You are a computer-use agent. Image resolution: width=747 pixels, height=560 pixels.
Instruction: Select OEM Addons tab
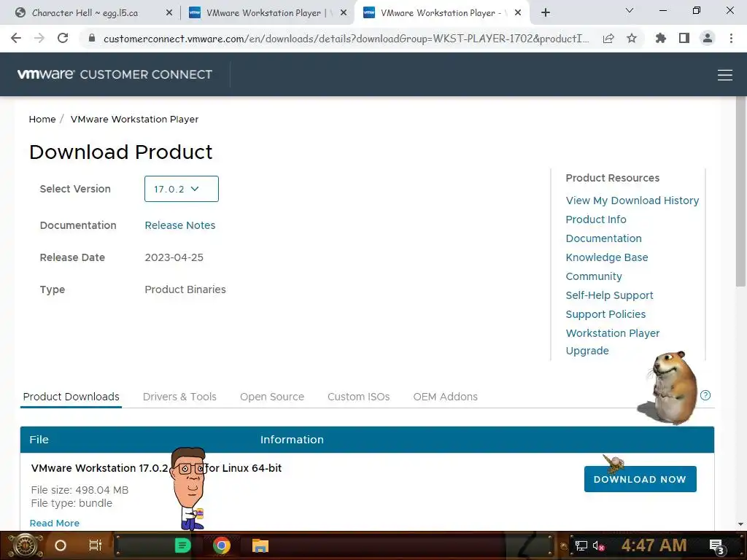pos(446,397)
